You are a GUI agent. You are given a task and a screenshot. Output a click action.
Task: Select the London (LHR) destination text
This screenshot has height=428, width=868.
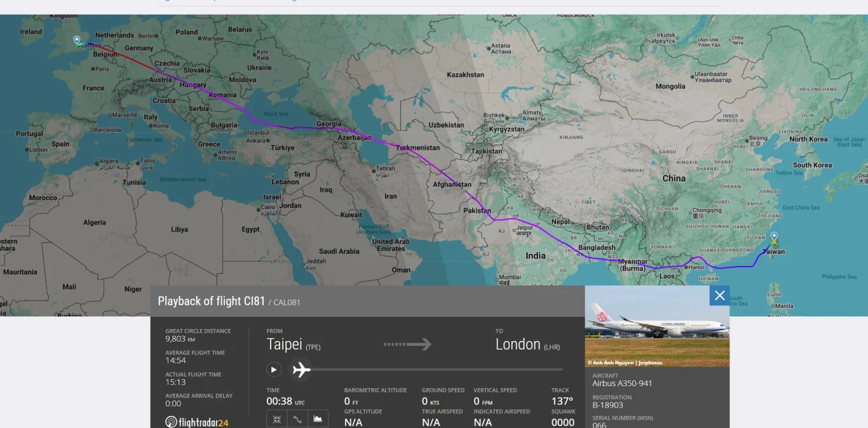527,344
